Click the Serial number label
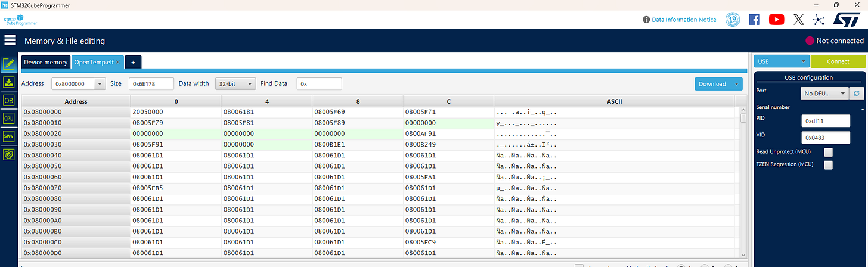Viewport: 868px width, 267px height. tap(773, 107)
